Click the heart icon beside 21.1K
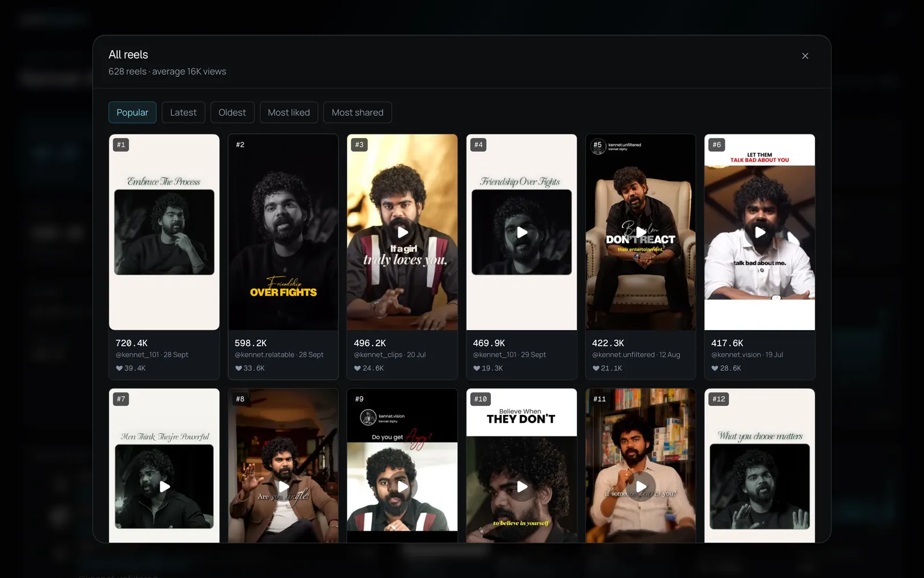 [x=596, y=368]
